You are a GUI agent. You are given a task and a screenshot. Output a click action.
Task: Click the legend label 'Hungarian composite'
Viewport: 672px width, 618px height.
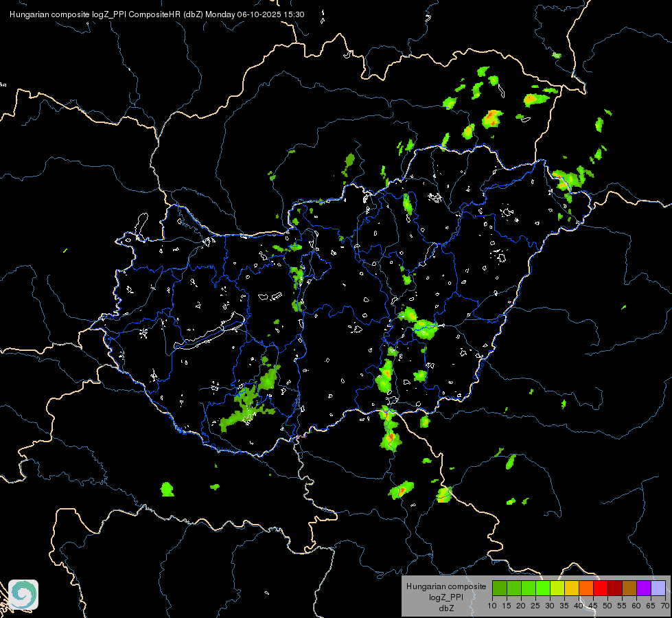tap(446, 586)
